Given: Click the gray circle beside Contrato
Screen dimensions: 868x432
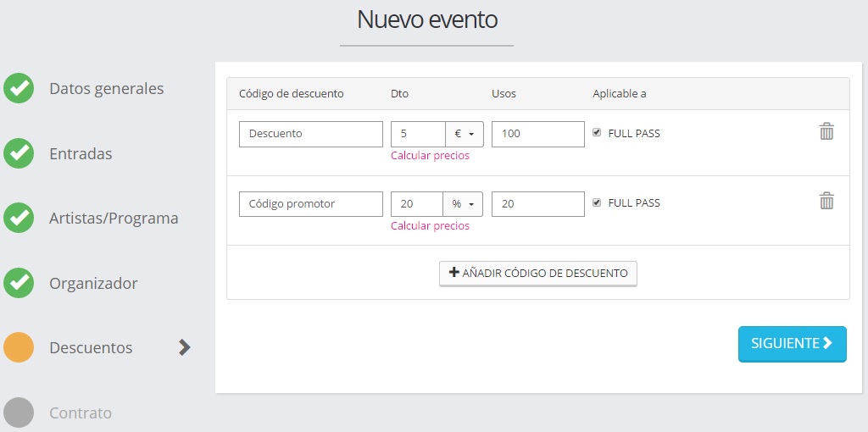Looking at the screenshot, I should point(19,413).
